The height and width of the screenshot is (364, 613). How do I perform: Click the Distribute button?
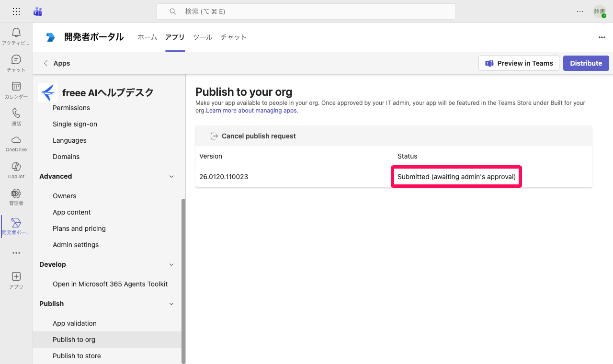[586, 63]
